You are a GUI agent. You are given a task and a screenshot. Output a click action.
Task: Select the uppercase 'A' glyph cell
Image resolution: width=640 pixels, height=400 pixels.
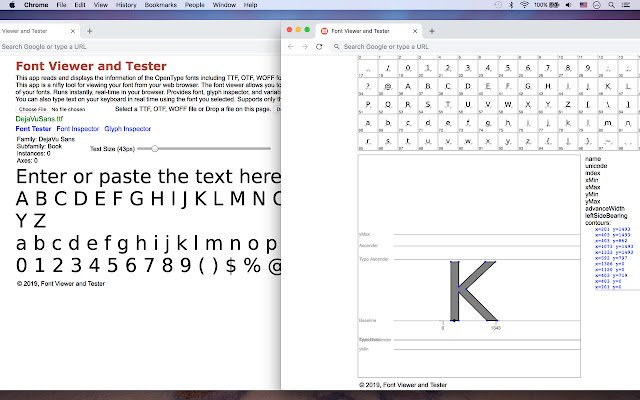408,87
